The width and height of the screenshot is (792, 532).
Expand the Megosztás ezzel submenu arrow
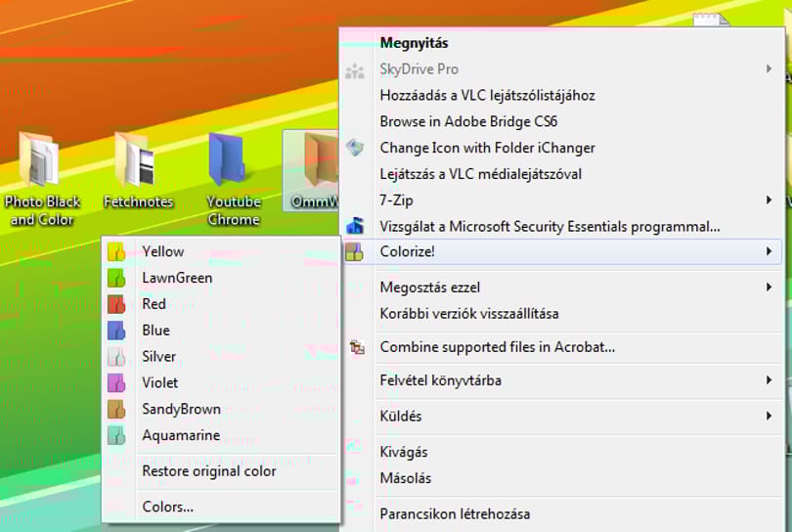pos(769,287)
